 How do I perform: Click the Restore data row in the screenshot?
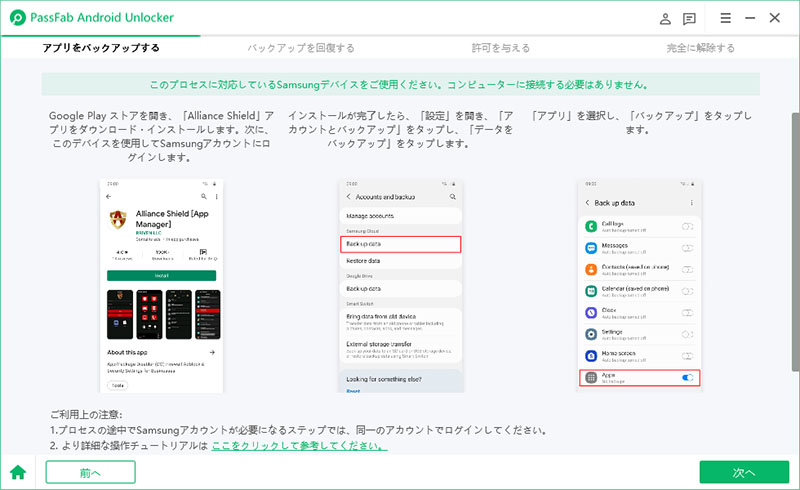point(401,261)
